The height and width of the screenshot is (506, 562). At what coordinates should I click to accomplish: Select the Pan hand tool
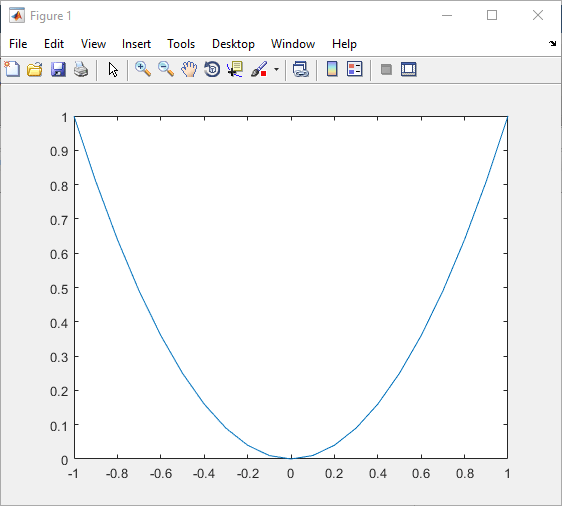pyautogui.click(x=189, y=69)
